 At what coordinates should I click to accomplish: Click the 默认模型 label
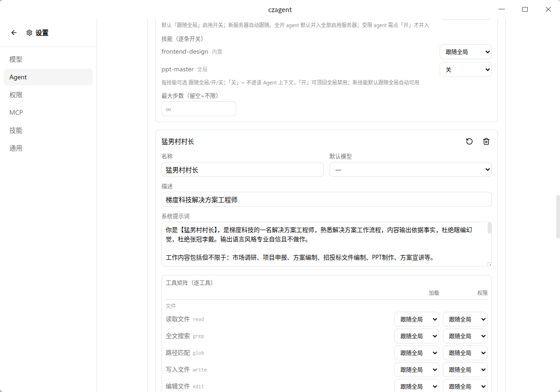tap(341, 156)
